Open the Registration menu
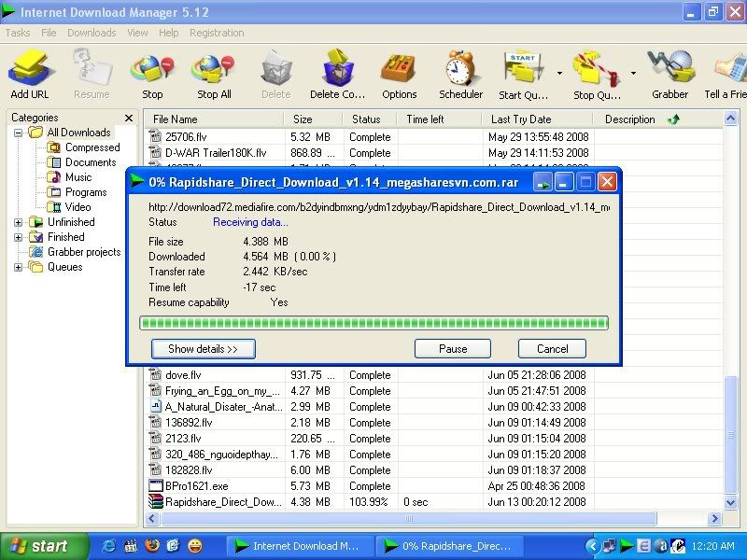The width and height of the screenshot is (747, 560). pos(217,33)
